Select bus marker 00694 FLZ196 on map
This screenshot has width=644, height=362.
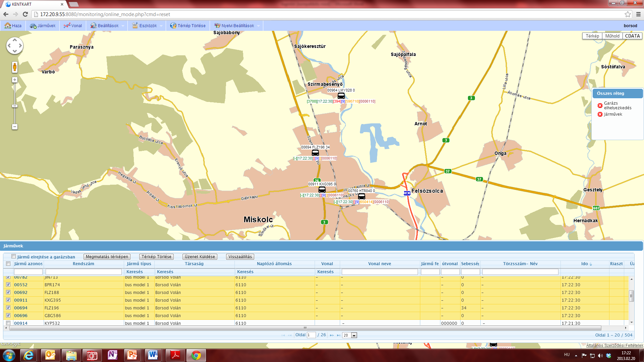(315, 153)
